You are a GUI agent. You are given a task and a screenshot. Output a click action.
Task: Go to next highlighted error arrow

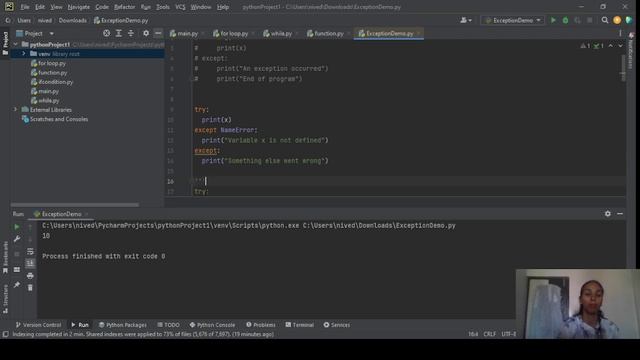[x=620, y=46]
